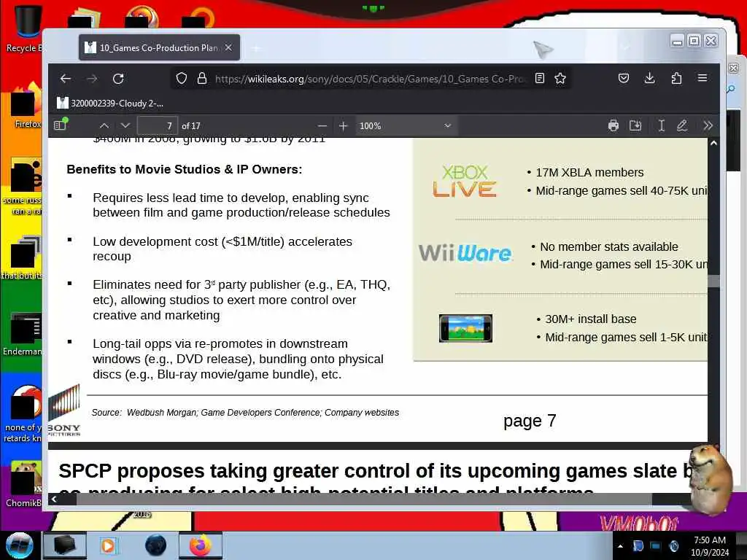This screenshot has width=747, height=560.
Task: Click the '17M XBLA members' text
Action: point(589,172)
